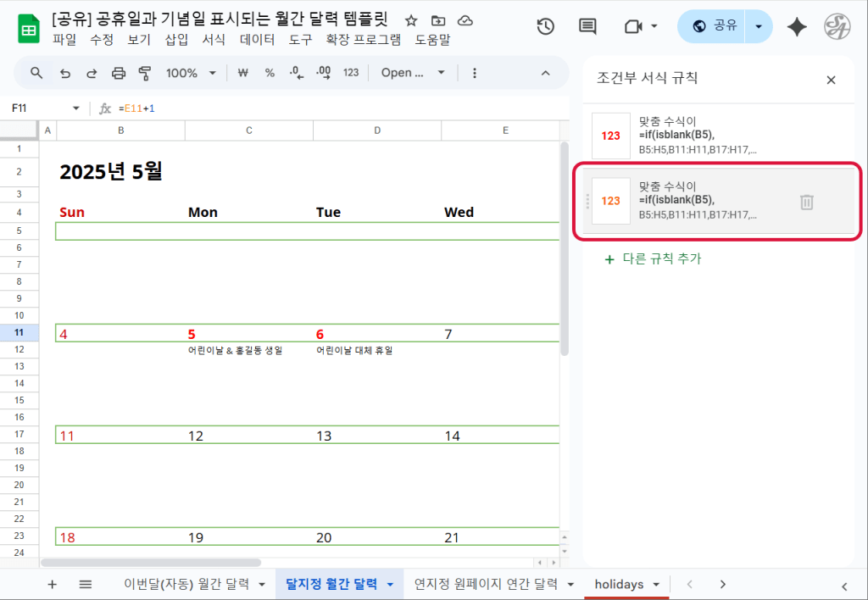Expand the 100% zoom dropdown
The width and height of the screenshot is (868, 600).
point(191,73)
